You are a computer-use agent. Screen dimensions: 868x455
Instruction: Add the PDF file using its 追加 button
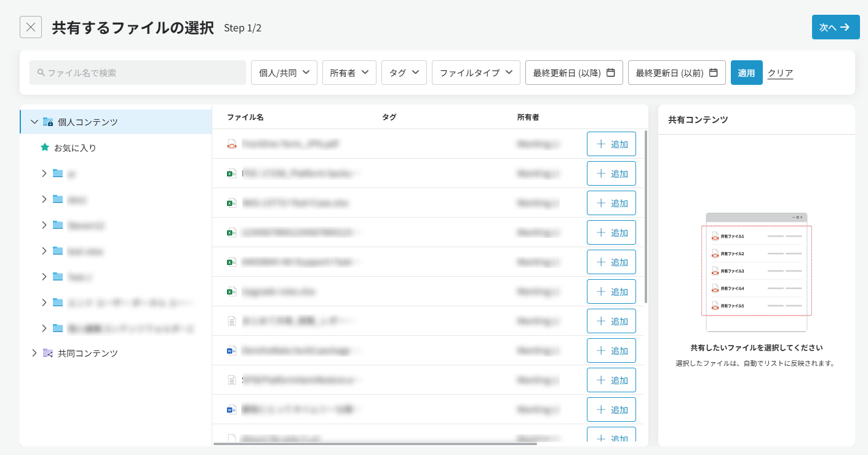click(611, 144)
